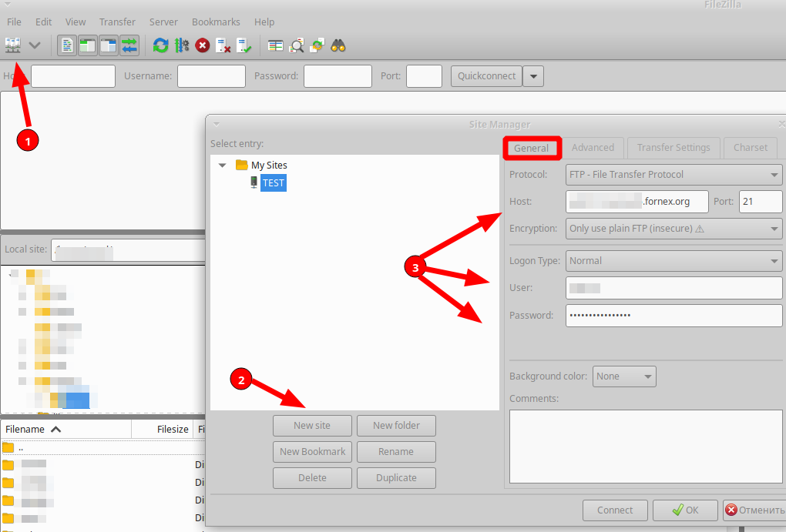The image size is (786, 532).
Task: Open the Logon Type dropdown
Action: coord(673,261)
